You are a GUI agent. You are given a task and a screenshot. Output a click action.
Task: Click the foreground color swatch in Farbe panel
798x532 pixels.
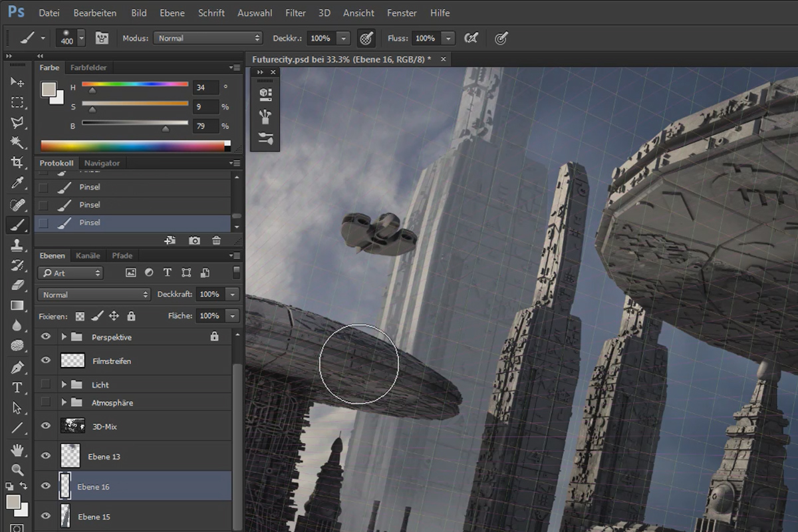(49, 89)
